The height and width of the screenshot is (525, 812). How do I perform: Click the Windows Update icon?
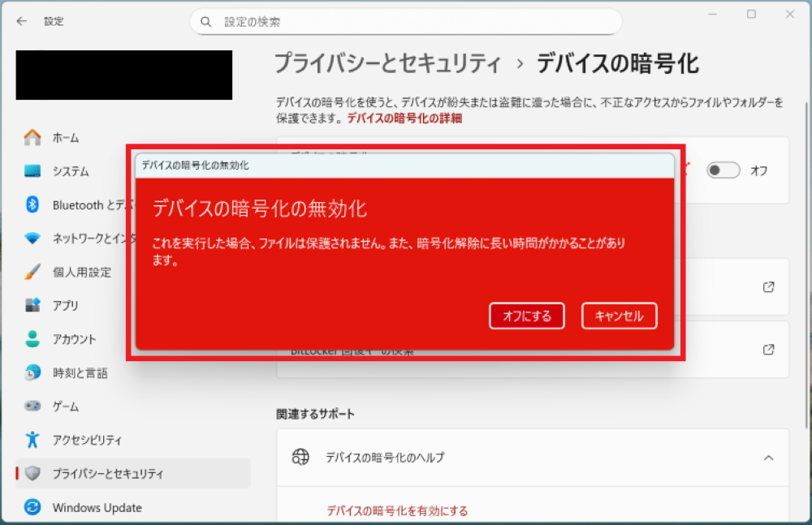point(32,508)
